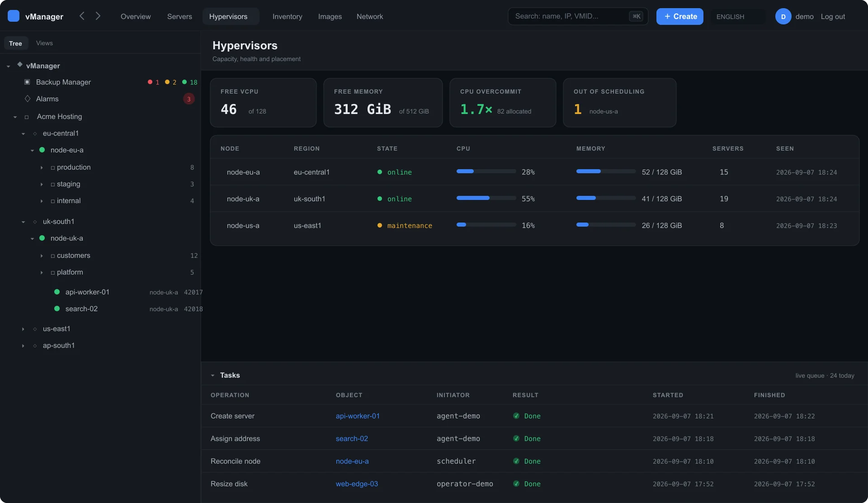Collapse the Acme Hosting tree node
868x503 pixels.
pos(15,117)
